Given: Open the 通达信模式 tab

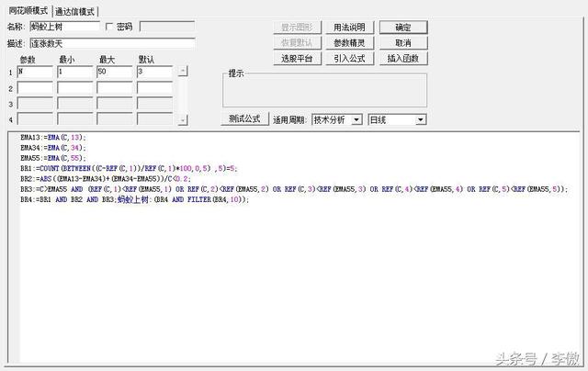Looking at the screenshot, I should [x=74, y=12].
